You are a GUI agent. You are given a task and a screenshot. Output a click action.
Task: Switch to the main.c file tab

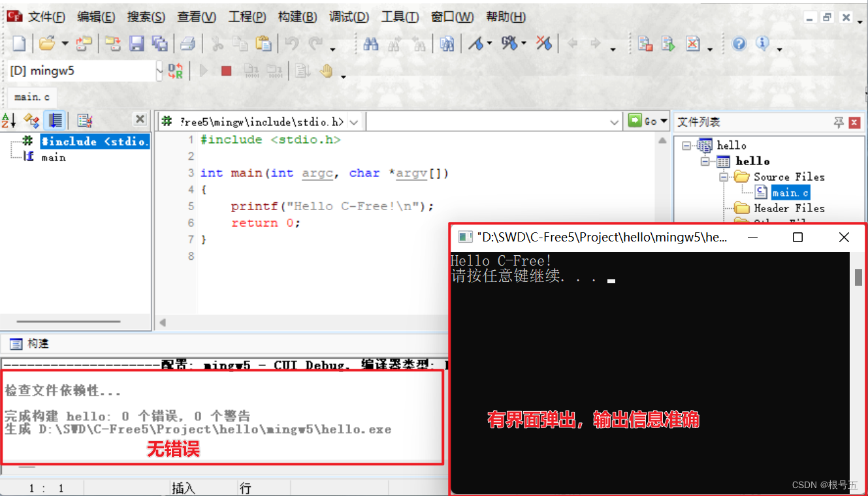click(x=31, y=97)
